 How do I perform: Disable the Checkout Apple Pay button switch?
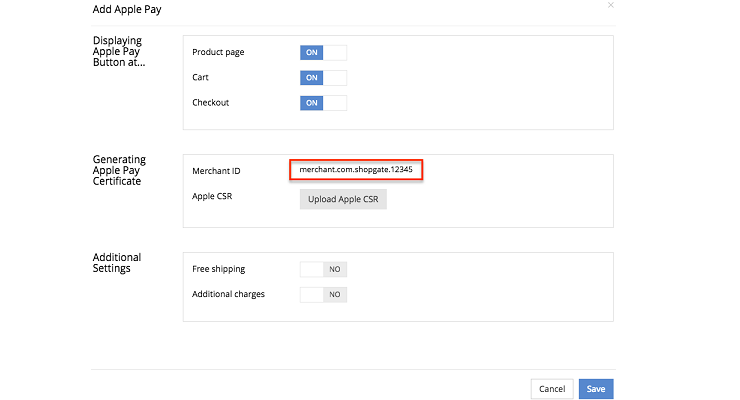(x=323, y=103)
